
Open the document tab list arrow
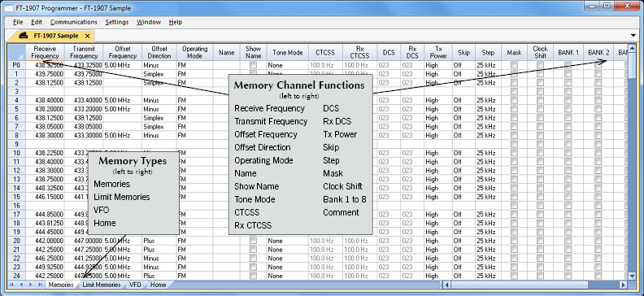633,36
